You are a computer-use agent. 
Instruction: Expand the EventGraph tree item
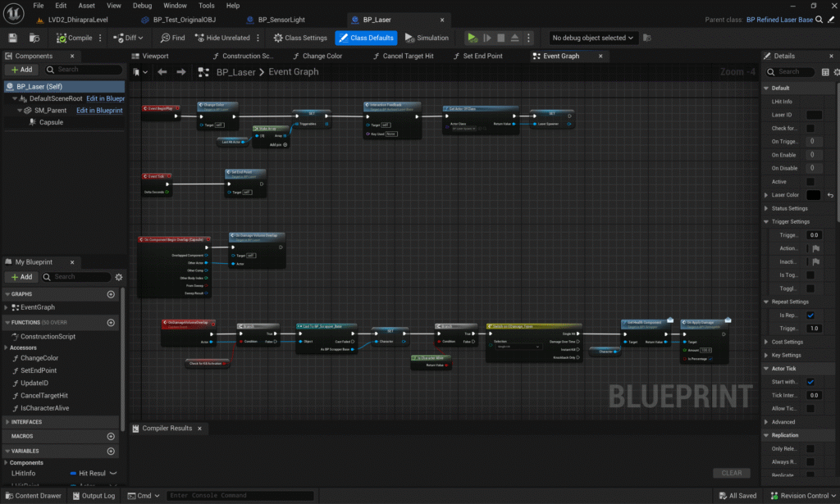6,307
